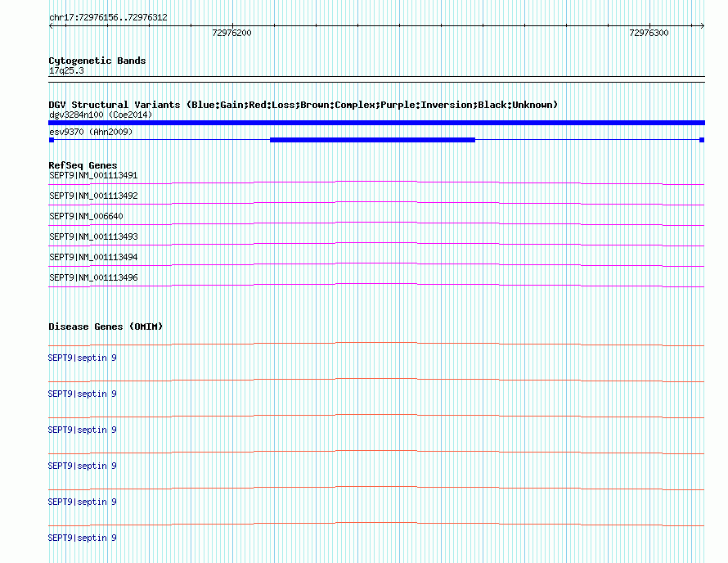Click the chr17:72976156..72976312 region label
This screenshot has width=728, height=563.
108,17
